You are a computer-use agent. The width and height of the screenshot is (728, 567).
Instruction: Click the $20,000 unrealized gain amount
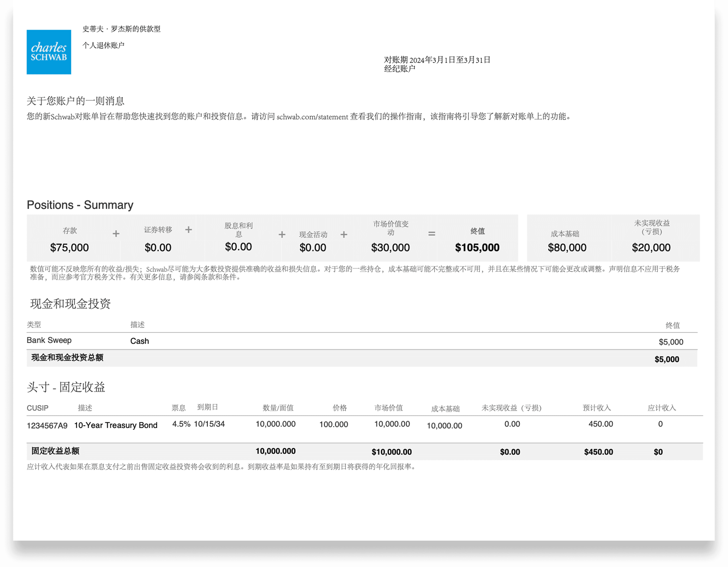(x=651, y=247)
